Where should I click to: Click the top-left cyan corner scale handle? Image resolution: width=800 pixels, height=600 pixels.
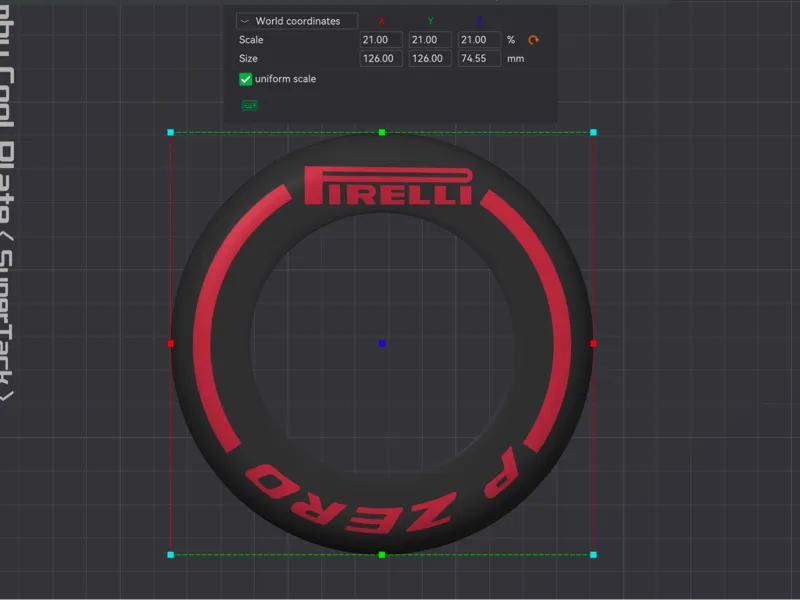click(170, 132)
